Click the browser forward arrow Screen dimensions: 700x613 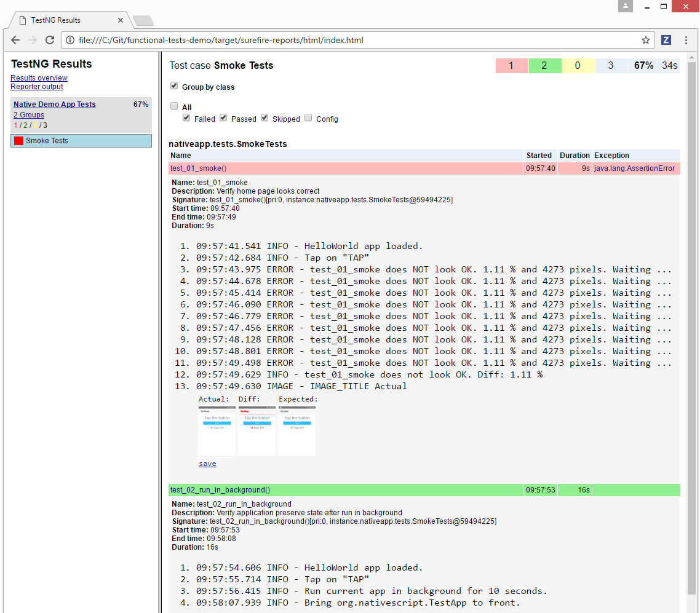(33, 40)
